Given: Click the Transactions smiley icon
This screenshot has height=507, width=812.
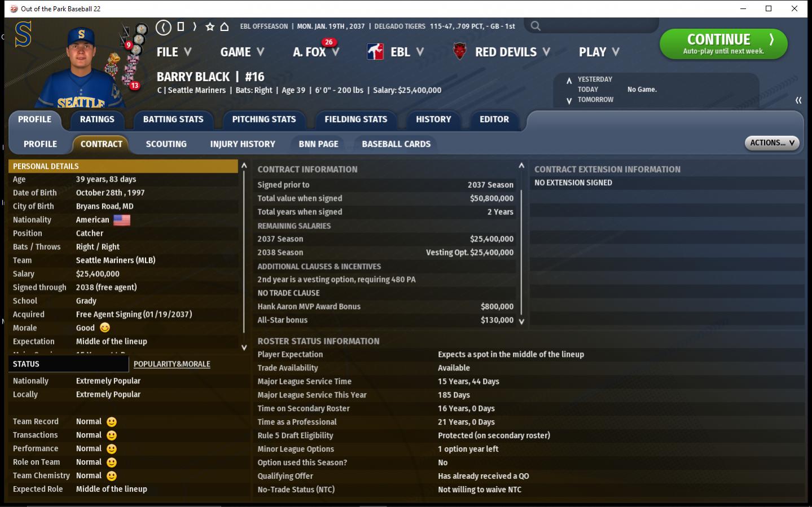Looking at the screenshot, I should 112,435.
